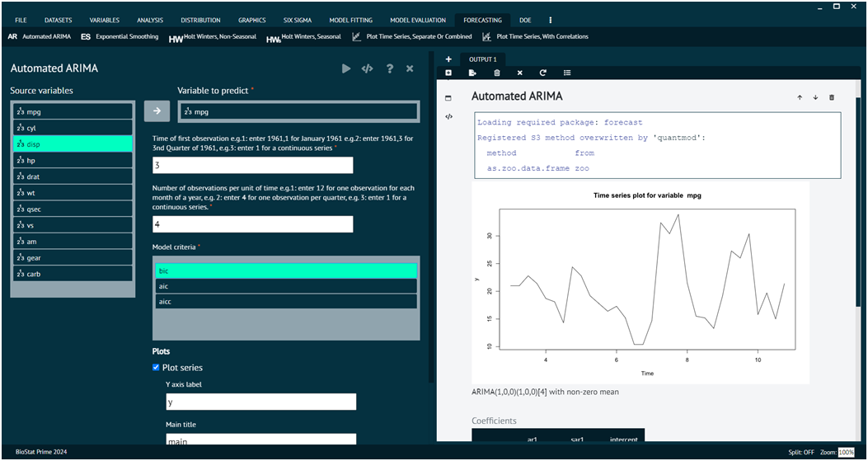The image size is (868, 461).
Task: Open the FILE menu
Action: pos(21,20)
